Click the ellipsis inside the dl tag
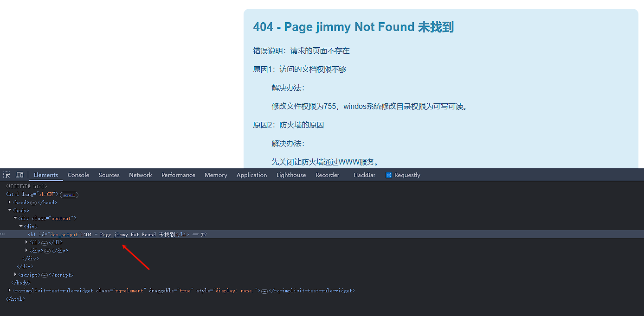 pos(45,243)
